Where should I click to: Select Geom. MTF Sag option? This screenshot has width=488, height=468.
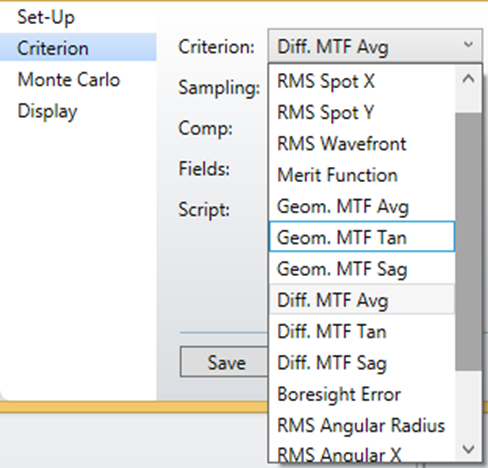[362, 269]
